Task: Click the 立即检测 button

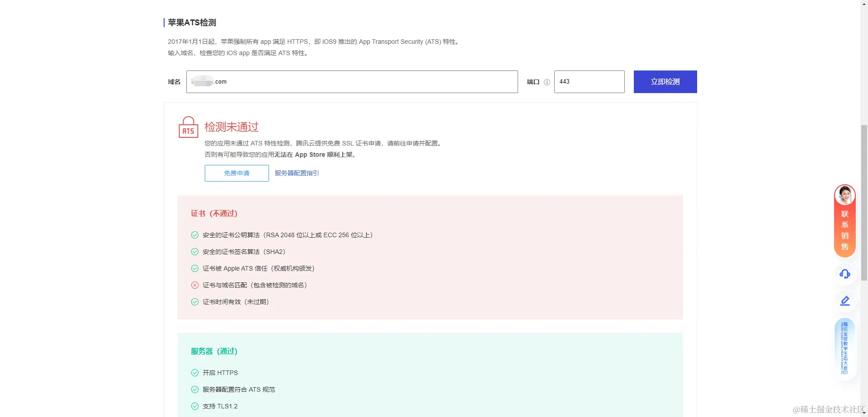Action: click(665, 82)
